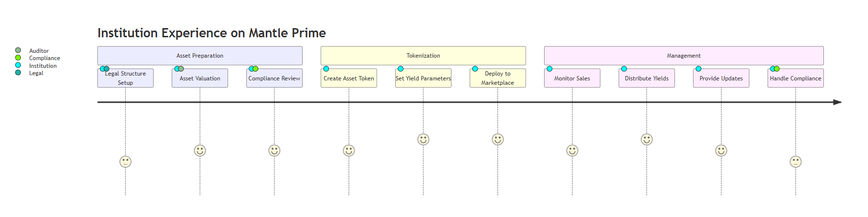Select the Asset Preparation section header
The width and height of the screenshot is (868, 217).
tap(200, 56)
